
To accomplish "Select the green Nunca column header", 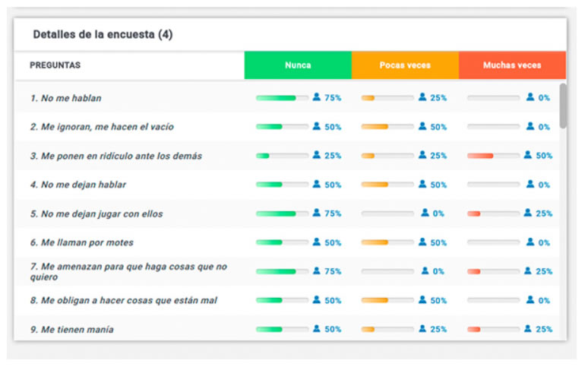I will click(x=298, y=65).
